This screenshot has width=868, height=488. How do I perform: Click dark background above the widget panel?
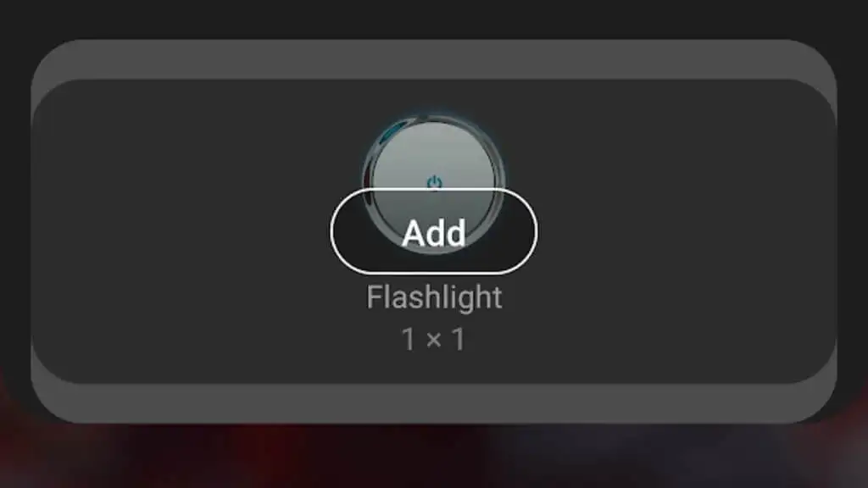433,18
